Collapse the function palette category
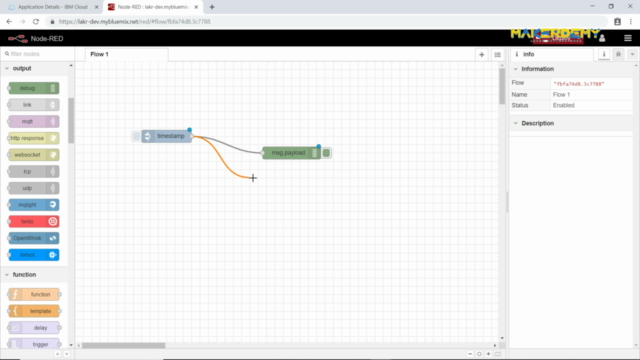The width and height of the screenshot is (640, 360). (x=7, y=275)
